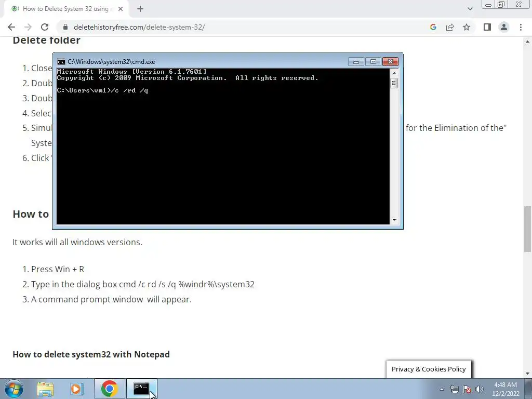Open the Action Center flag icon
This screenshot has height=399, width=532.
coord(467,389)
